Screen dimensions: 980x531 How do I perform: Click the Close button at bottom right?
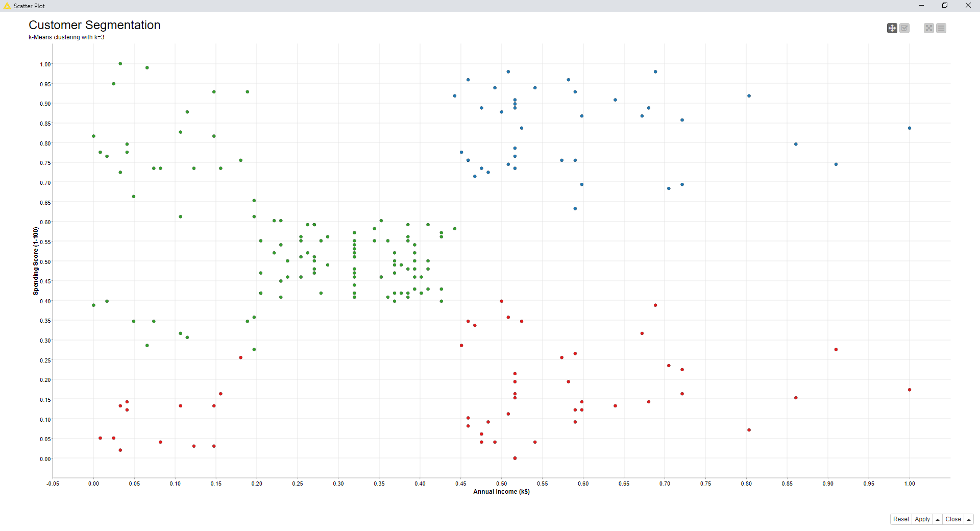953,519
